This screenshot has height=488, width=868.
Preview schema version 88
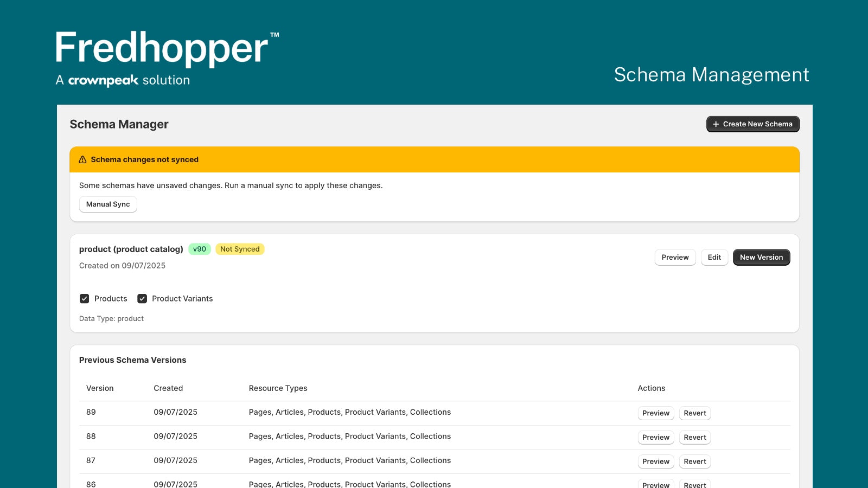(x=656, y=438)
